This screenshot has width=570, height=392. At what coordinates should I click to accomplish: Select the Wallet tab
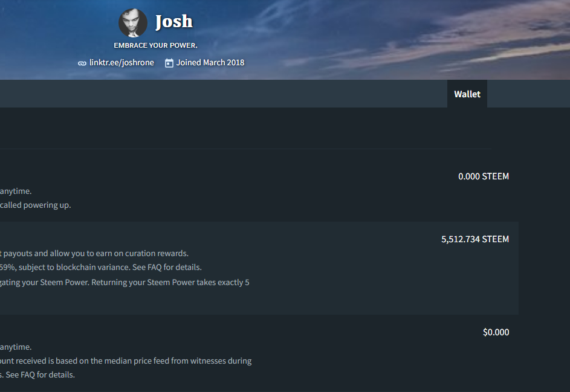467,94
